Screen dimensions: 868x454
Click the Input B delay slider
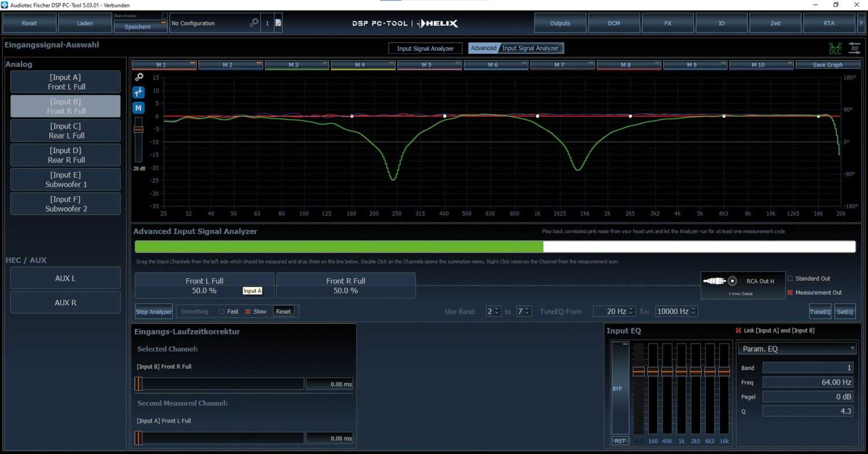click(219, 384)
